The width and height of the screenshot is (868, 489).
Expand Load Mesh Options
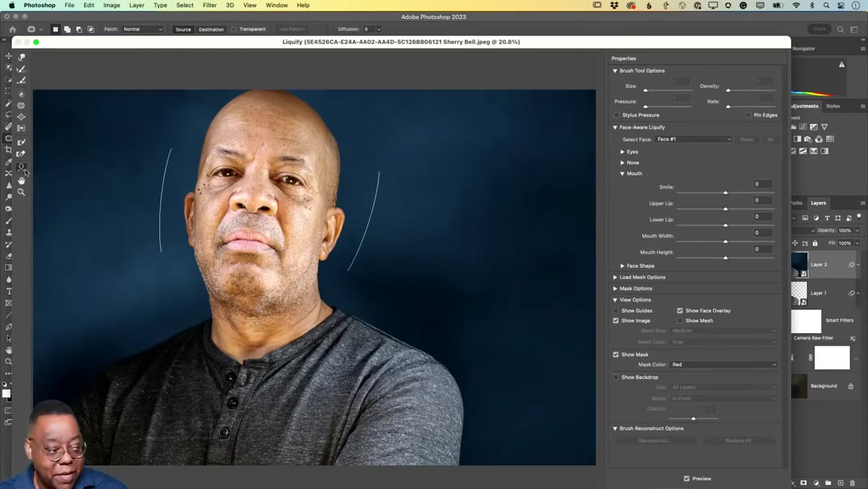point(616,277)
